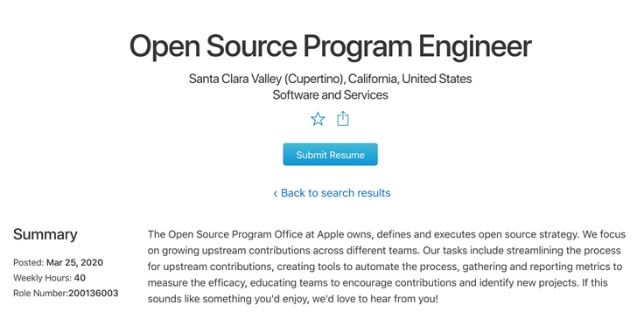Click the Summary section heading

coord(45,234)
